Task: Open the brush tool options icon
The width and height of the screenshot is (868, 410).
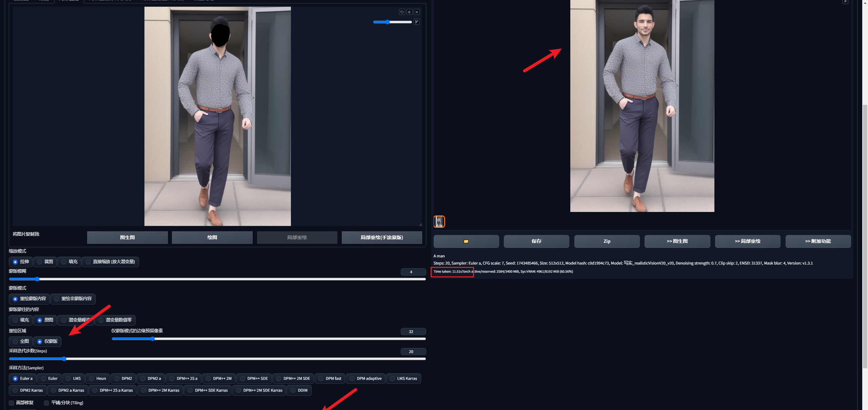Action: click(x=417, y=22)
